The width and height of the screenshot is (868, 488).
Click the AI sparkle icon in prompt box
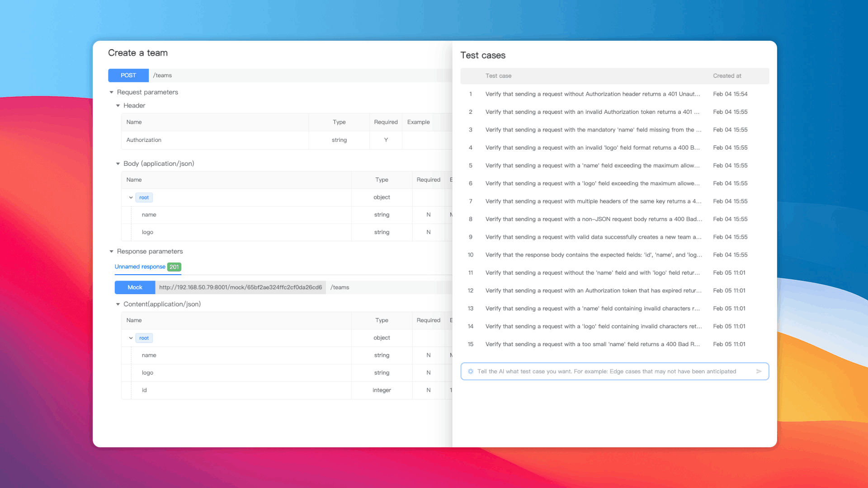tap(471, 371)
